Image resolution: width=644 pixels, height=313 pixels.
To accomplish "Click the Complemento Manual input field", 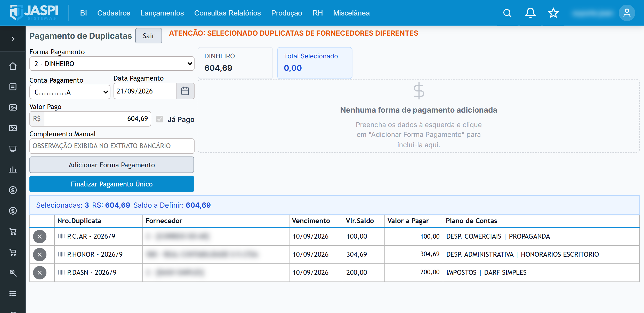I will 112,146.
